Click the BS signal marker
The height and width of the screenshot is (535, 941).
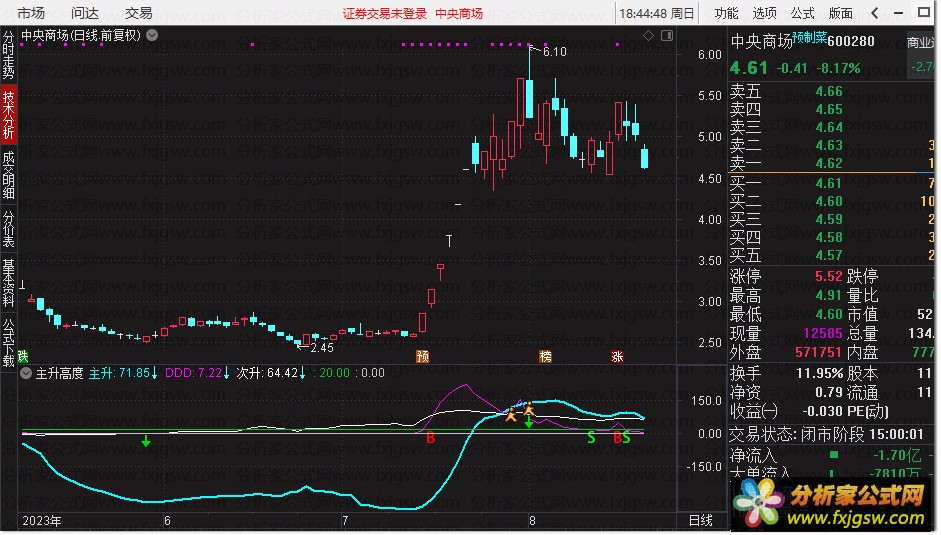[622, 438]
